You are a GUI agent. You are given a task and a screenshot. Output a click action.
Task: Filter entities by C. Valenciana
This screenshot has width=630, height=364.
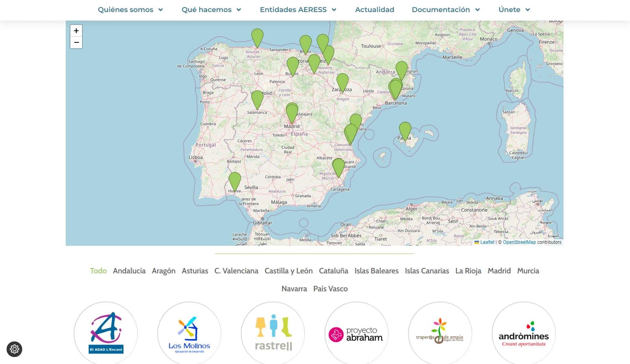pos(236,271)
